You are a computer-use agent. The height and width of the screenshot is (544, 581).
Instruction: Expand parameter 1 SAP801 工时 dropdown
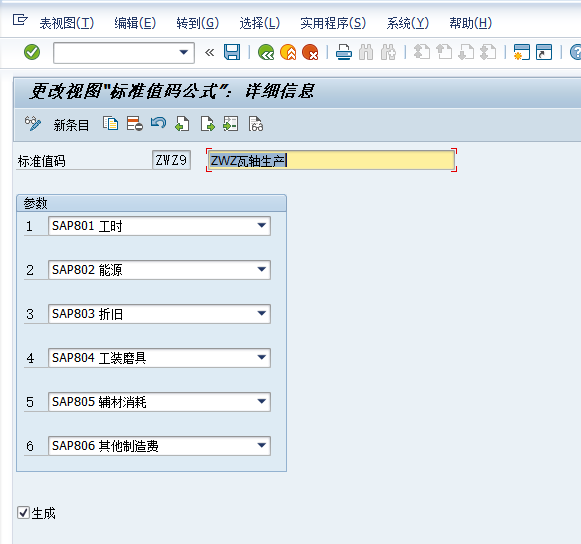262,226
